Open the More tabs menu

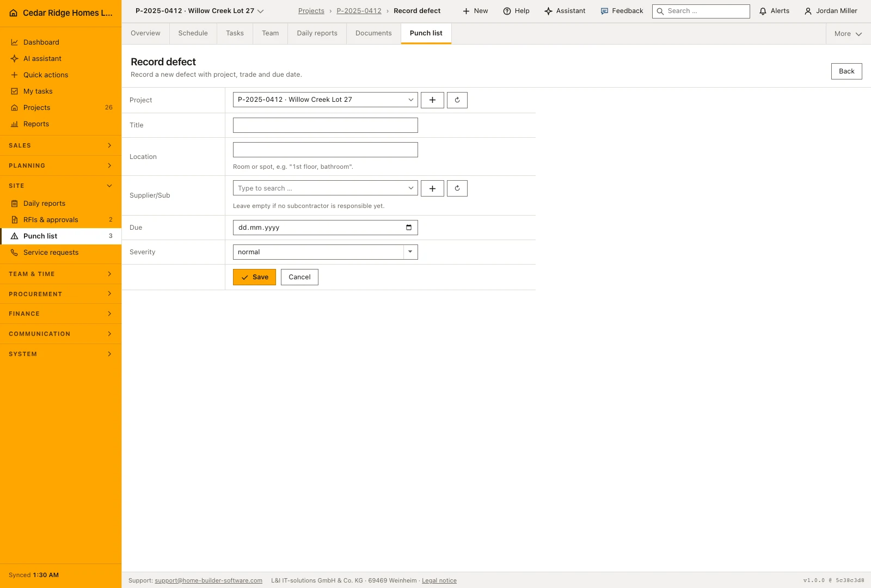848,34
